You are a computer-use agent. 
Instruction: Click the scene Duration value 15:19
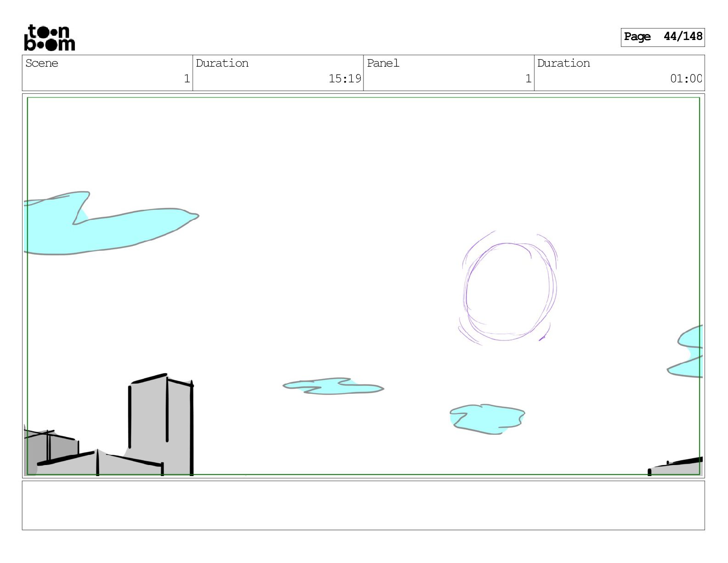point(345,79)
